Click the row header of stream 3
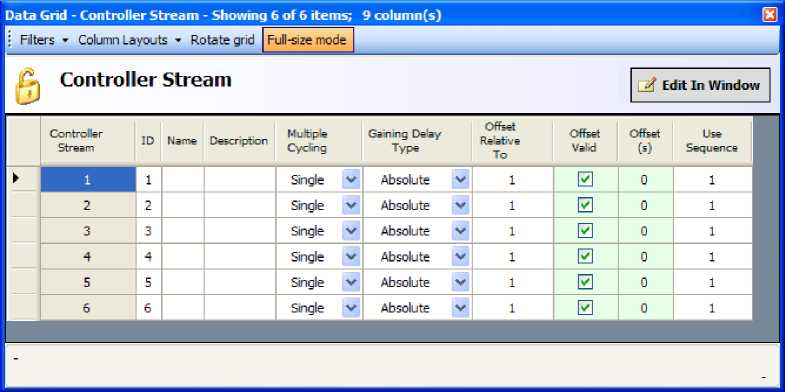Image resolution: width=785 pixels, height=392 pixels. (x=23, y=231)
